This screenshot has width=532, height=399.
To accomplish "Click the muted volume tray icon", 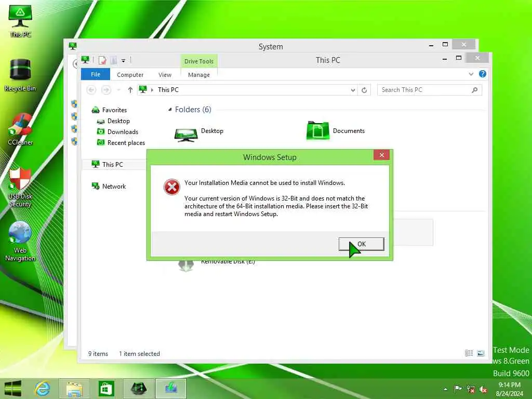I will tap(483, 389).
